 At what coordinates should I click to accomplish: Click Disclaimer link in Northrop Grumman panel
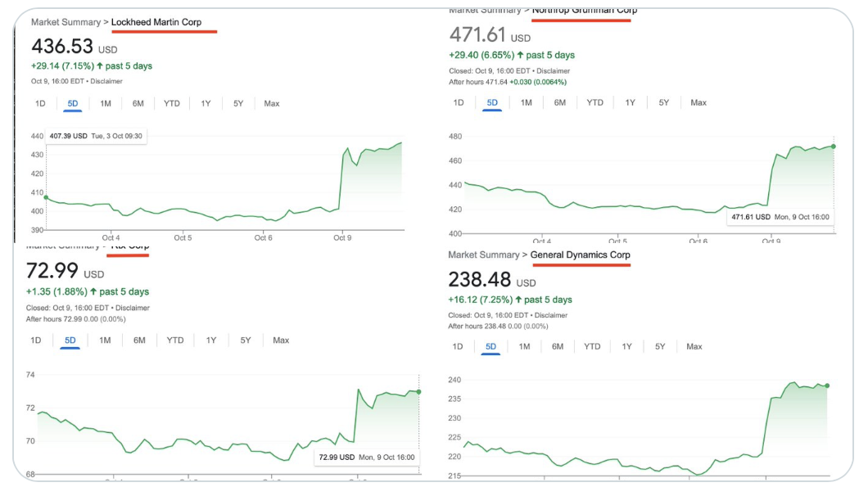point(552,71)
